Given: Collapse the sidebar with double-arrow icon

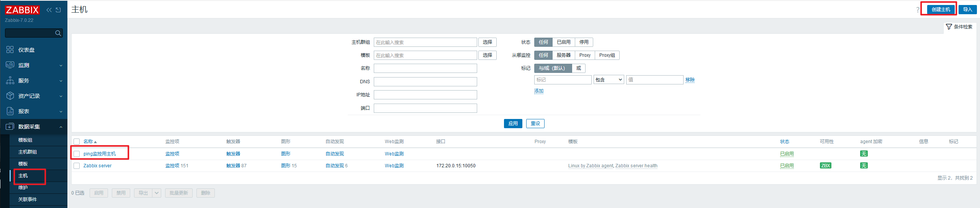Looking at the screenshot, I should pyautogui.click(x=49, y=10).
